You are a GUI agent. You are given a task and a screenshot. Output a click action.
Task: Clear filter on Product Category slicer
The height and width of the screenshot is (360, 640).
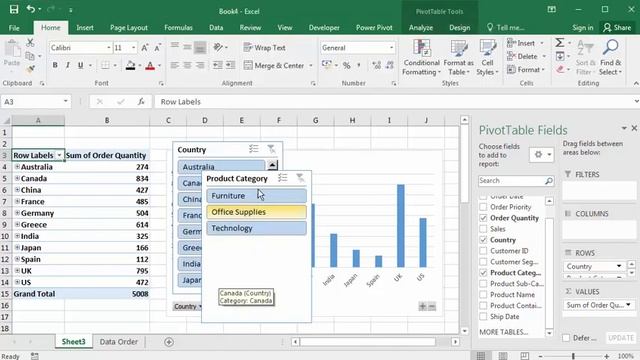(x=300, y=178)
